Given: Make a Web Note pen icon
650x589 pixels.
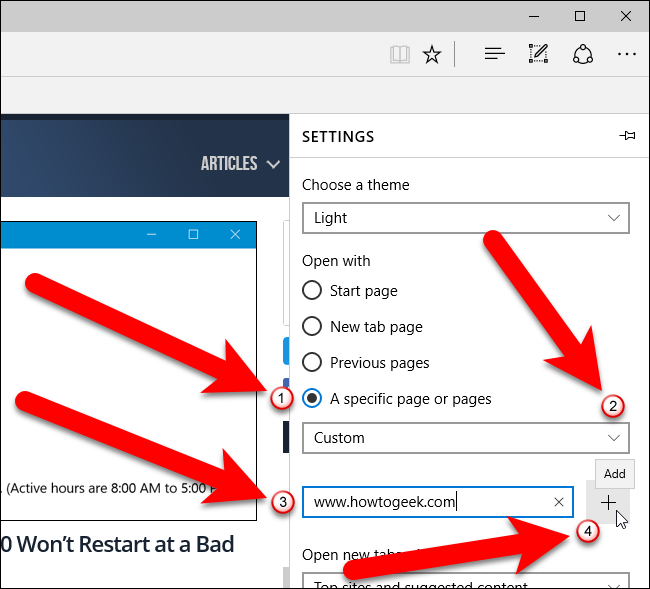Looking at the screenshot, I should pyautogui.click(x=538, y=53).
